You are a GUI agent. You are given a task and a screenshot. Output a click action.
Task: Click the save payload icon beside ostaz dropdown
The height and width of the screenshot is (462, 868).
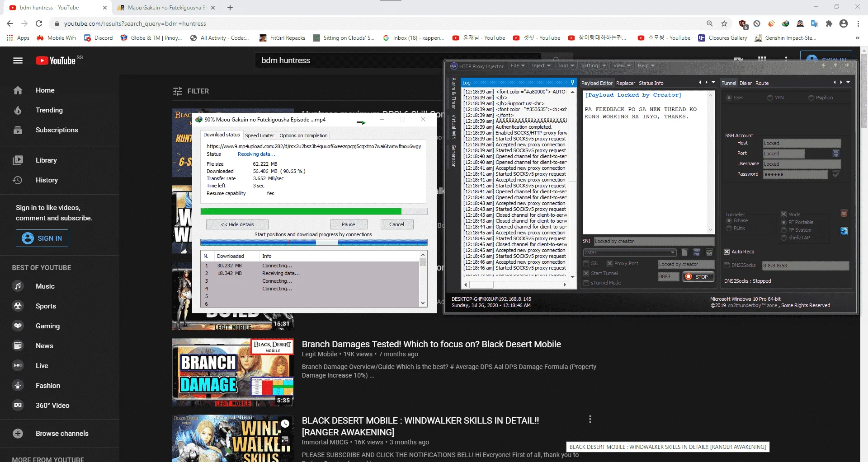point(697,252)
